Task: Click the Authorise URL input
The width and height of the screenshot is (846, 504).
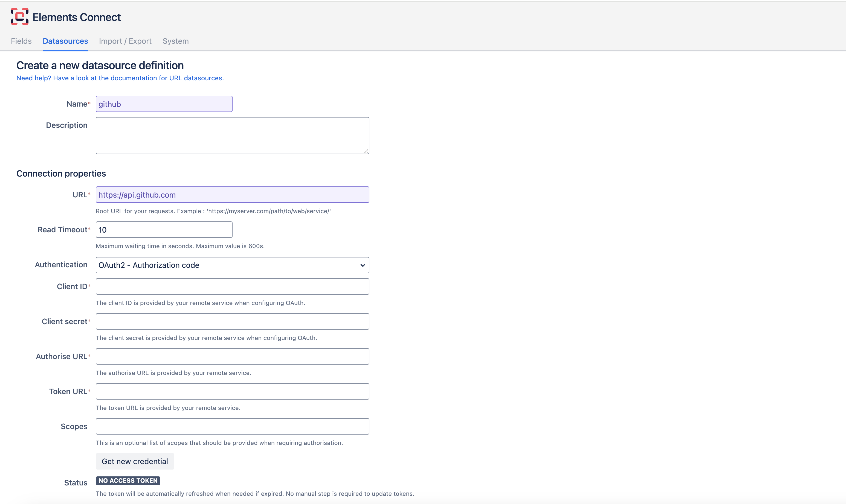Action: pyautogui.click(x=232, y=357)
